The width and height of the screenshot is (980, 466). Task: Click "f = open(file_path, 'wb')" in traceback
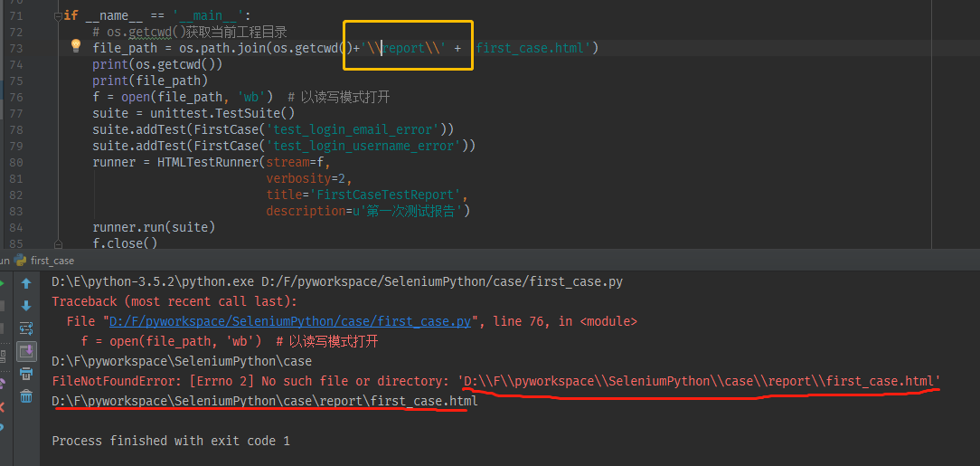(x=171, y=341)
